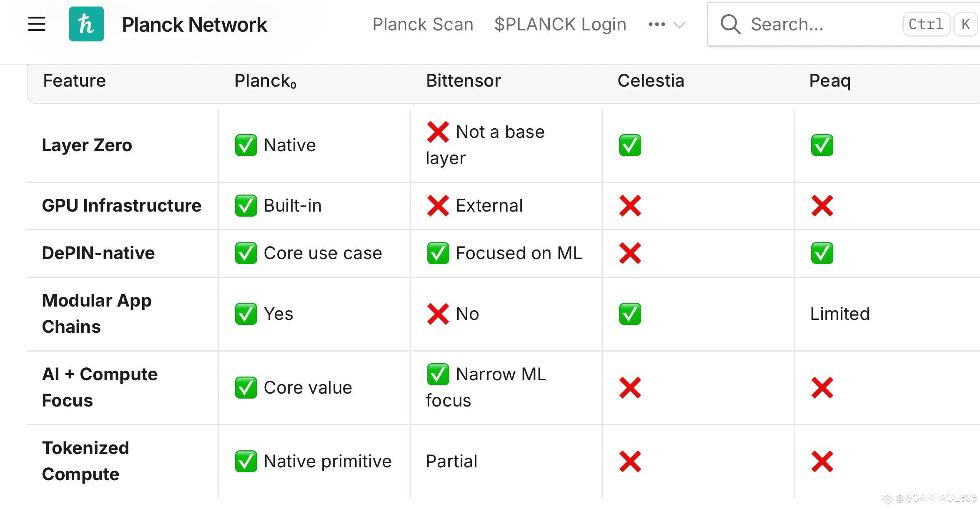
Task: Click the Planck Network title link
Action: [194, 25]
